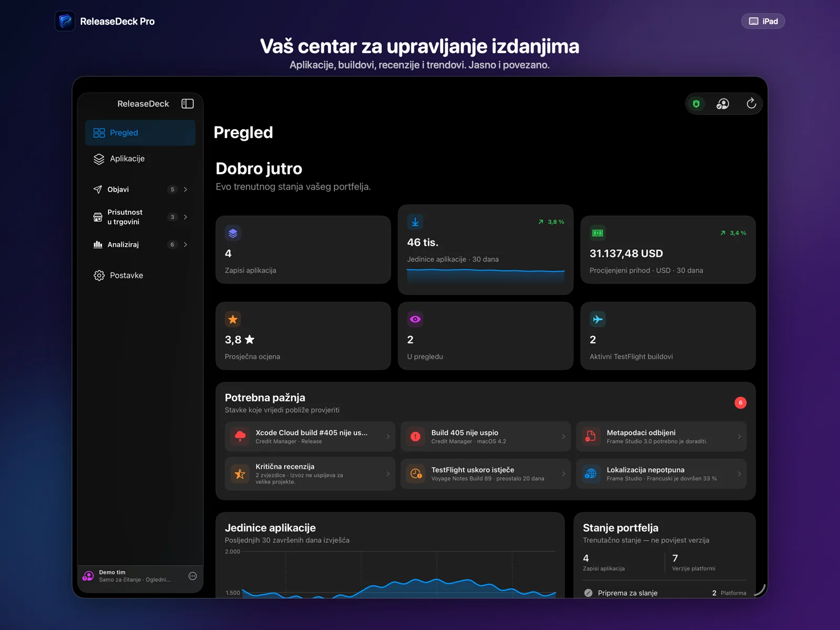Click the clock icon for TestFlight uskoro istječe

416,474
